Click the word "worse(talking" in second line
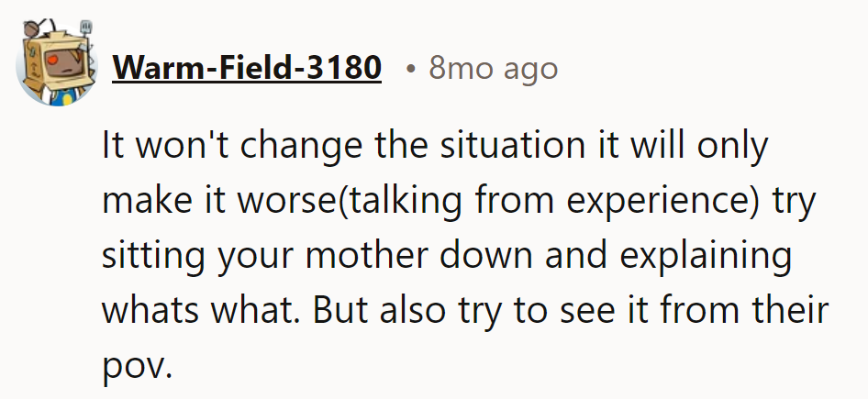This screenshot has height=399, width=868. [x=350, y=202]
